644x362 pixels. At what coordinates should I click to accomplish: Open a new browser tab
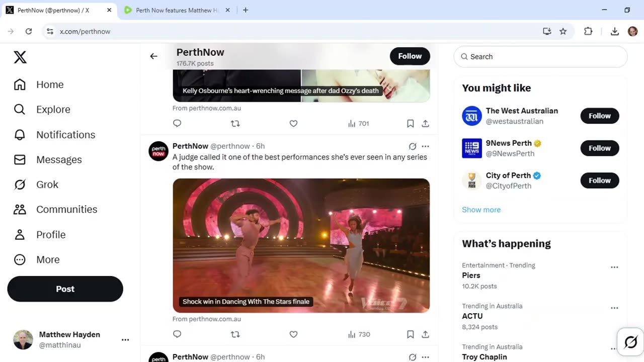pyautogui.click(x=246, y=10)
